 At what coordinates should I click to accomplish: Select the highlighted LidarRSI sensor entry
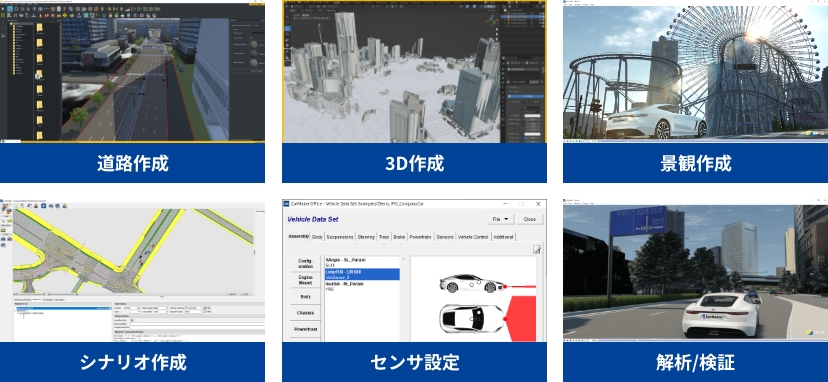[362, 274]
